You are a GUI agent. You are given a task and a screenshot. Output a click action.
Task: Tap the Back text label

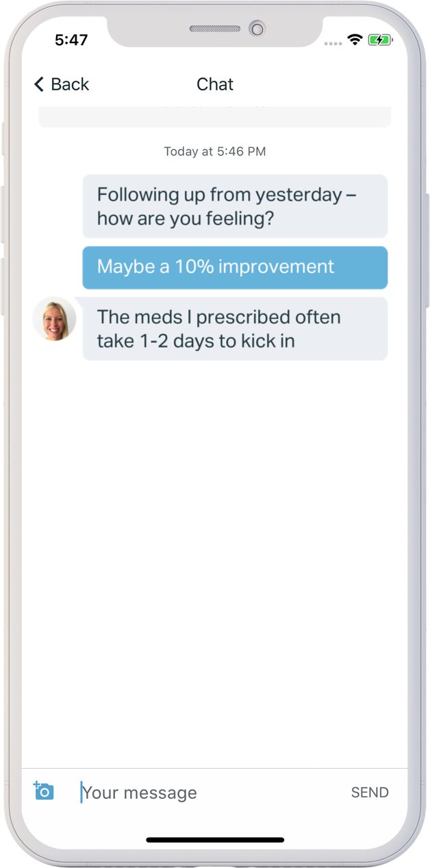70,84
